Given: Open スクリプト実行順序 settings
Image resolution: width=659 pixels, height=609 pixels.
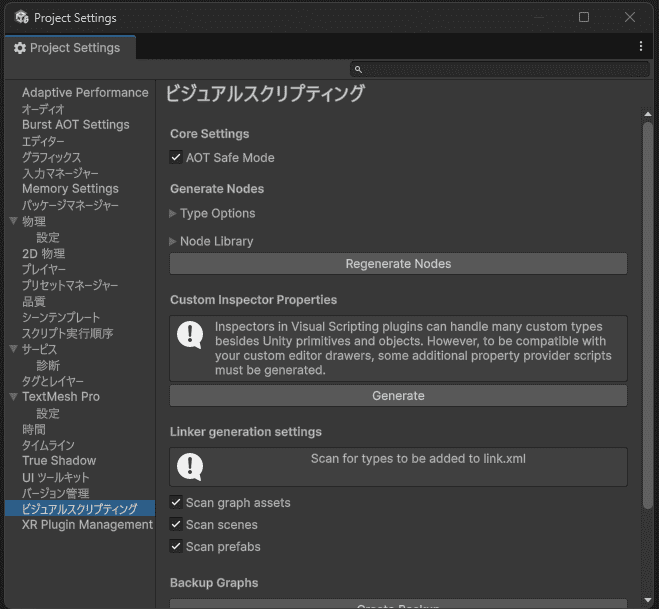Looking at the screenshot, I should [67, 333].
